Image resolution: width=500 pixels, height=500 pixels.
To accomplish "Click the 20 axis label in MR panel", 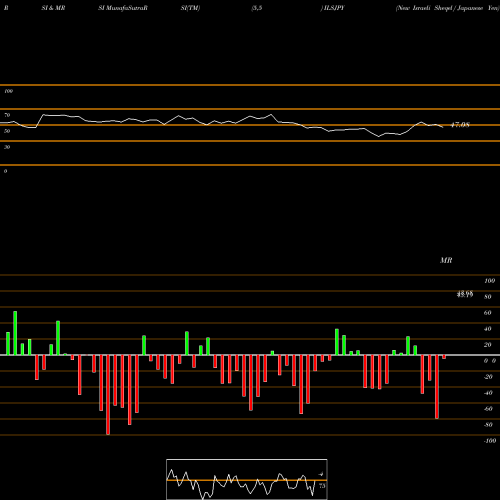I will [x=488, y=345].
